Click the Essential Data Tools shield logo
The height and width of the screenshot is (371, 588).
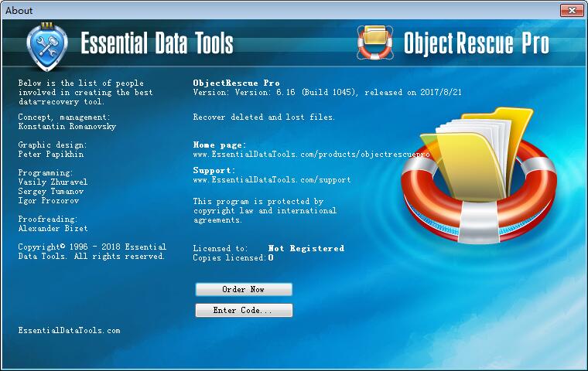(x=47, y=47)
